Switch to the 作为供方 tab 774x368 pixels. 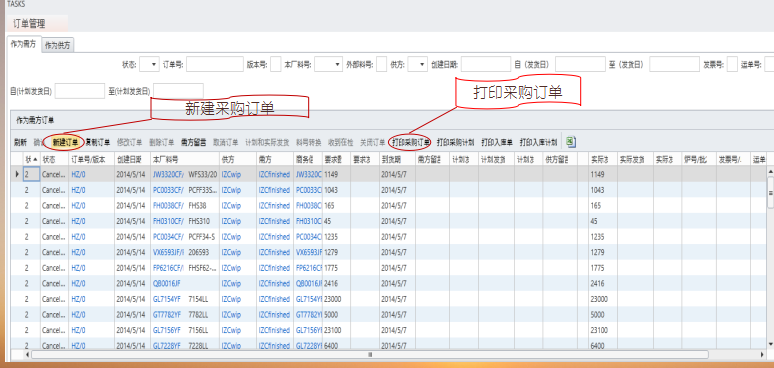coord(57,45)
